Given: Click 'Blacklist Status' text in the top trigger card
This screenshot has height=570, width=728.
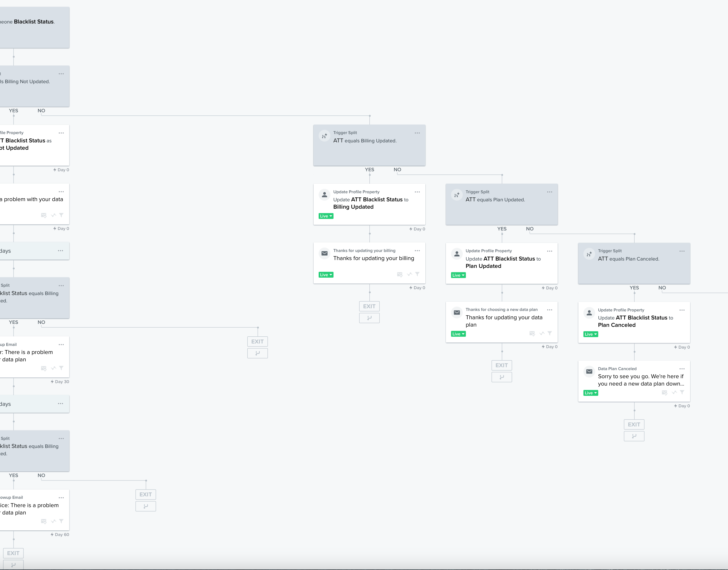Looking at the screenshot, I should tap(34, 22).
